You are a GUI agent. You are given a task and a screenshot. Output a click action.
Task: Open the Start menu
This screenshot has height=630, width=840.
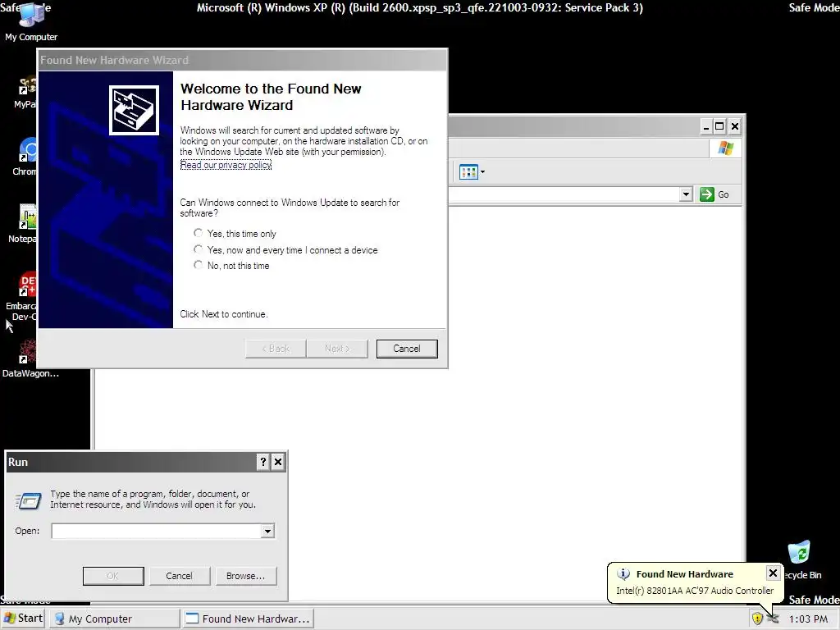coord(22,619)
